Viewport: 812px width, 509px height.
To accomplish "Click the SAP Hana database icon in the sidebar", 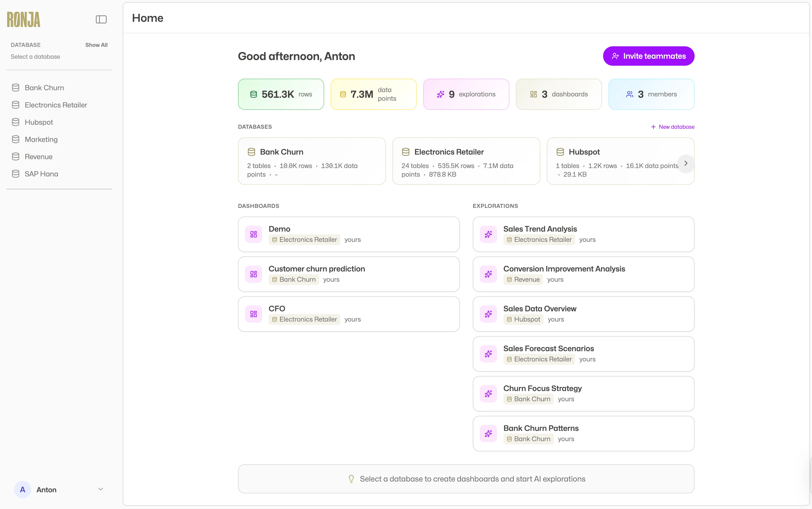I will tap(15, 174).
